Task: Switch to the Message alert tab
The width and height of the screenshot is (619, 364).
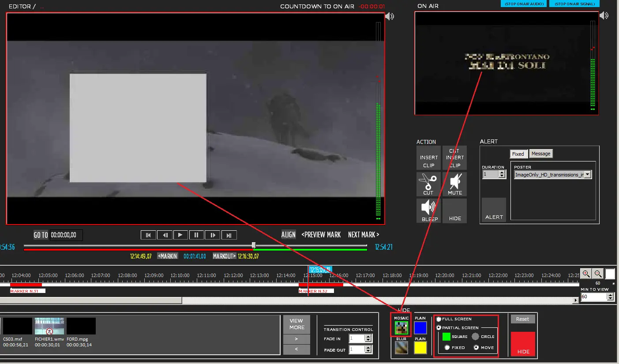Action: (540, 154)
